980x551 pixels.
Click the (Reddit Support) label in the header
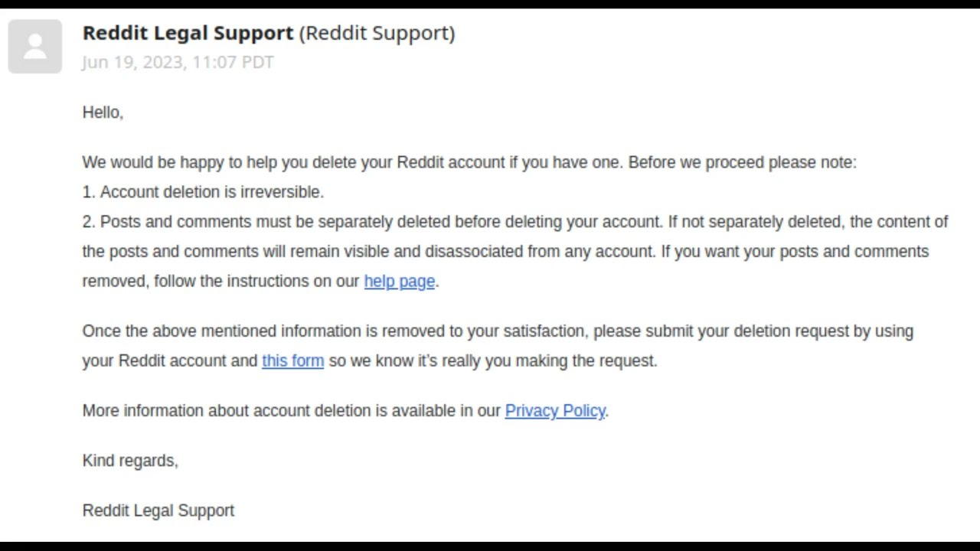377,33
